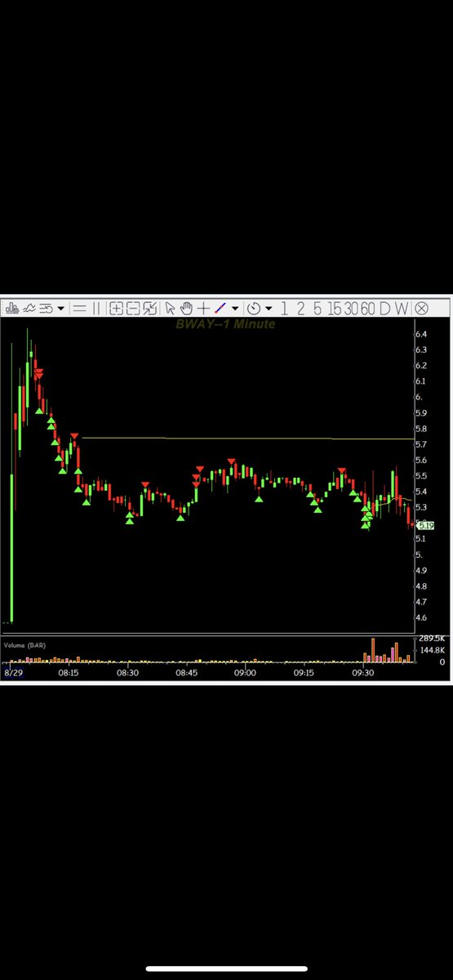Image resolution: width=453 pixels, height=980 pixels.
Task: Select the hand pan tool
Action: point(186,308)
